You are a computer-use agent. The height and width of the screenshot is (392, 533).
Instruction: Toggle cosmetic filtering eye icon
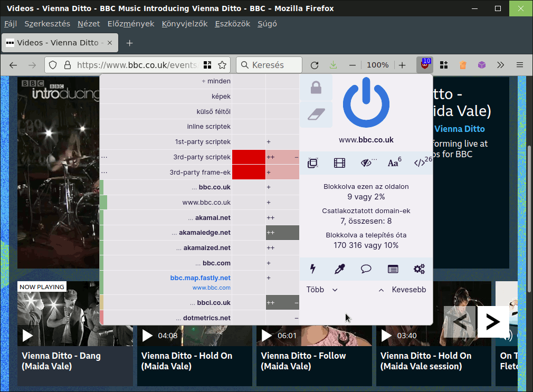(366, 163)
